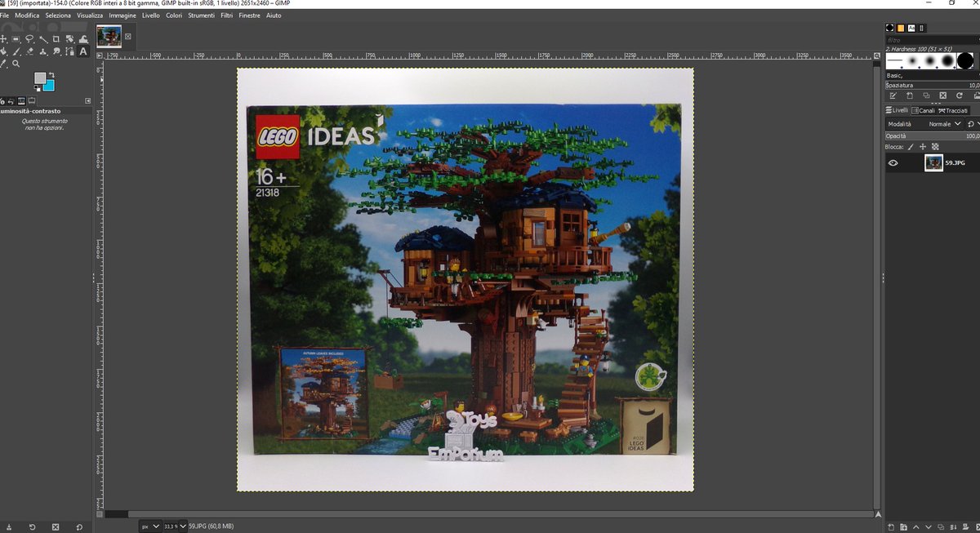Select the Rectangle Select tool
The height and width of the screenshot is (533, 980).
tap(16, 39)
